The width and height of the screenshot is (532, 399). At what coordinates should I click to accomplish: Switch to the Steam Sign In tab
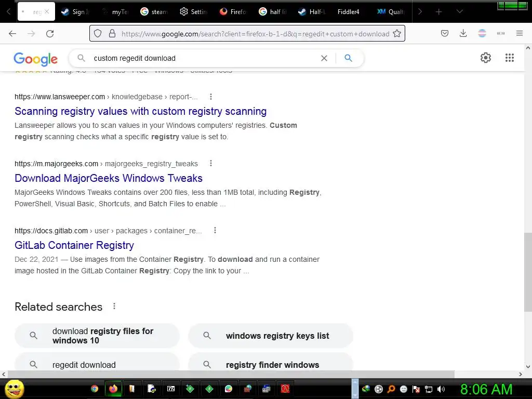pos(76,12)
